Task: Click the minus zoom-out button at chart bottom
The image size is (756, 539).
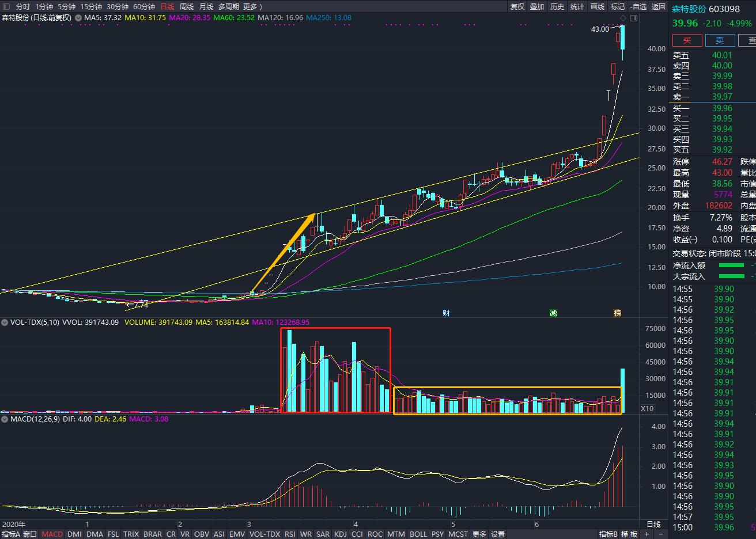Action: [660, 534]
